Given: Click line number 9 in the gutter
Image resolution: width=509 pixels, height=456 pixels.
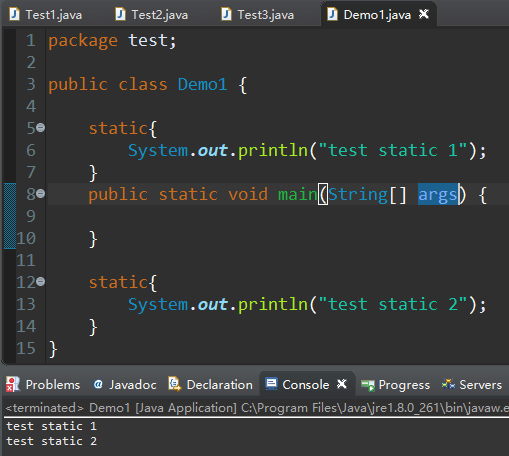Looking at the screenshot, I should 31,216.
